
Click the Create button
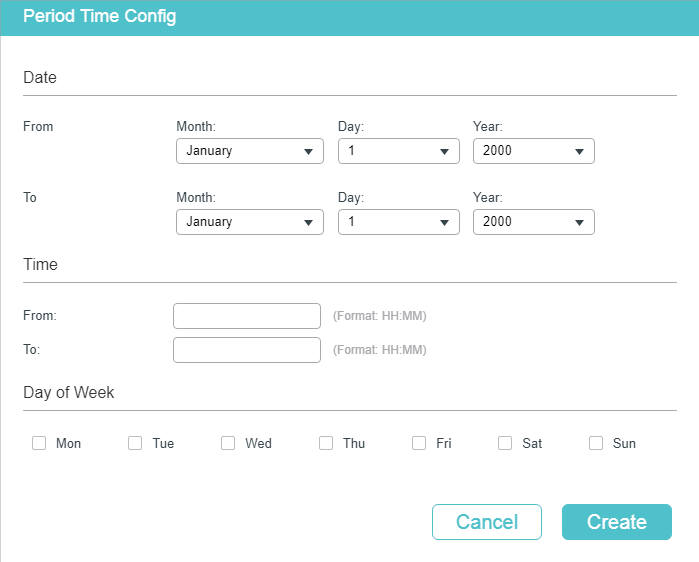click(x=617, y=522)
